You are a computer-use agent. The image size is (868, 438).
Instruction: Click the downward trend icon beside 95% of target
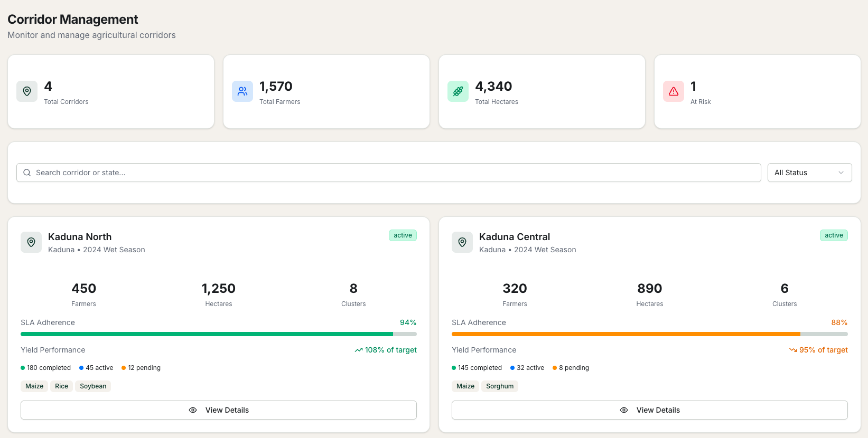[793, 350]
